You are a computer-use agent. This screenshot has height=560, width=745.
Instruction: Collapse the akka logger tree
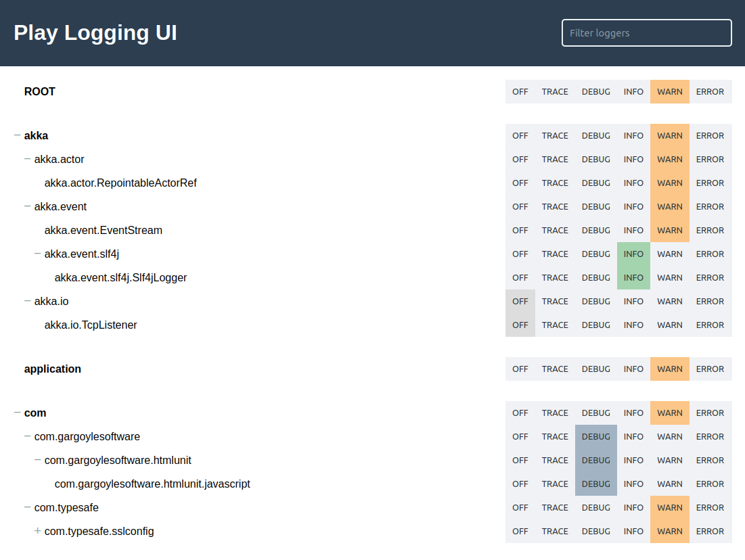[x=17, y=135]
